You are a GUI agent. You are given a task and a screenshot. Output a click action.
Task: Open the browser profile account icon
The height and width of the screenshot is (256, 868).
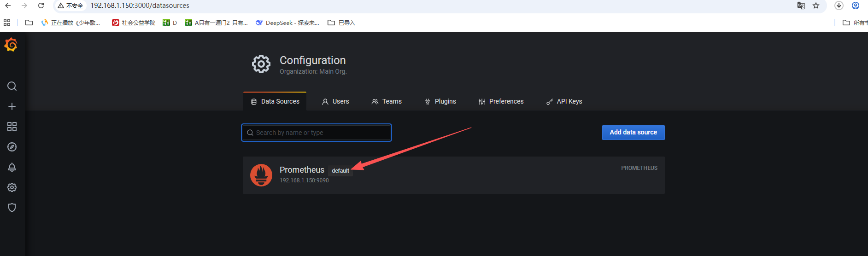[x=856, y=6]
